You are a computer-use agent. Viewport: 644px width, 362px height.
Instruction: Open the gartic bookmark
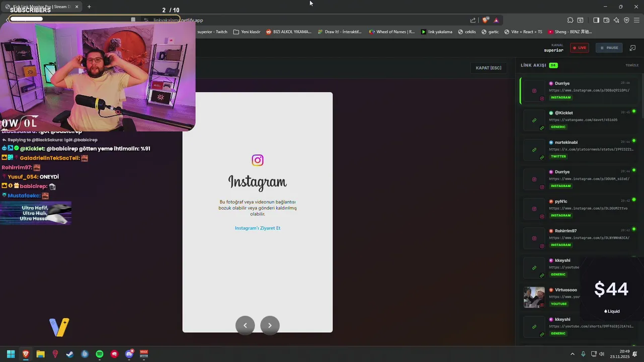coord(490,32)
